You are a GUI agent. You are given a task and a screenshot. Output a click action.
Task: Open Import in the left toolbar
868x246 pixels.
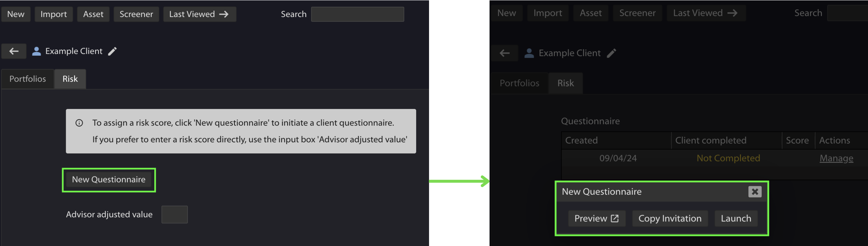[x=53, y=14]
